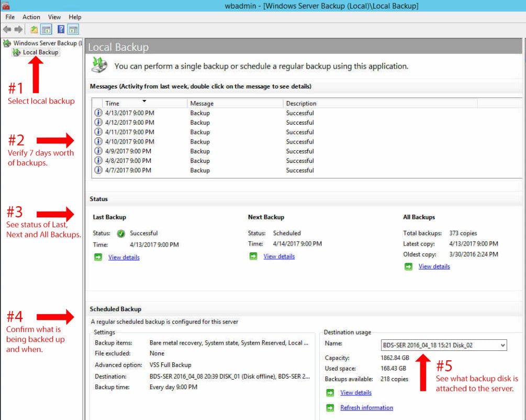Viewport: 526px width, 420px height.
Task: Open Help using the question mark icon
Action: click(61, 29)
